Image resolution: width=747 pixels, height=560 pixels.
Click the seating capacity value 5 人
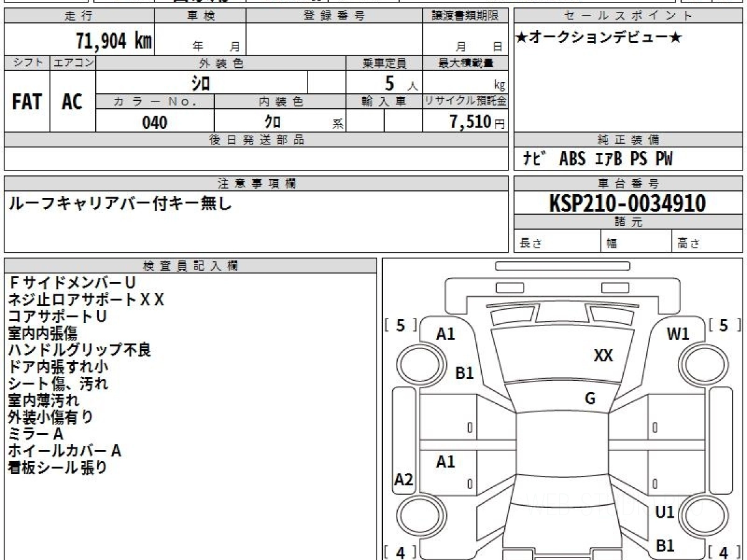pos(401,83)
